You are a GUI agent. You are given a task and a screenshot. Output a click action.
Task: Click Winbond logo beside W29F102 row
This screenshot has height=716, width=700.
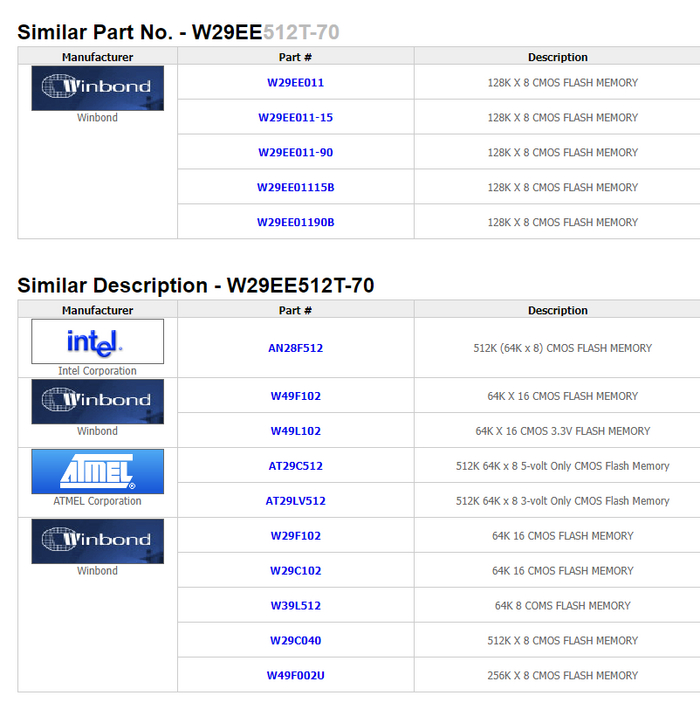click(x=98, y=542)
